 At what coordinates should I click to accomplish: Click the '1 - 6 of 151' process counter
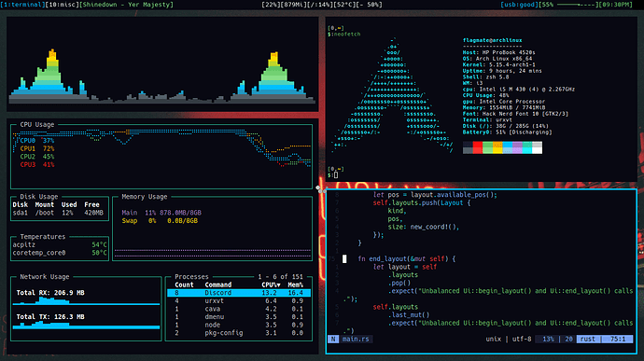(281, 276)
